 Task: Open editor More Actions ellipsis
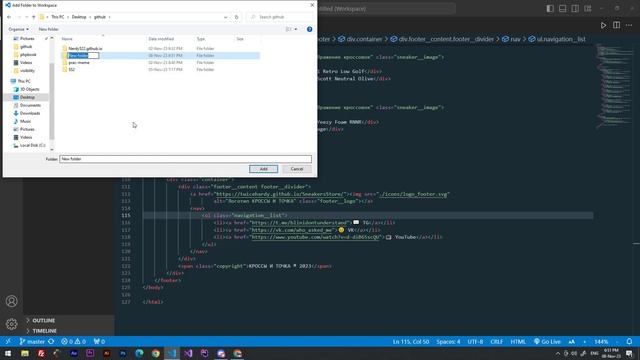(629, 25)
